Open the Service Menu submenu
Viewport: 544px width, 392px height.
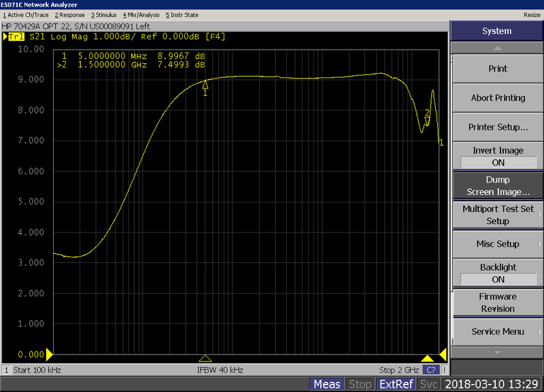(498, 332)
